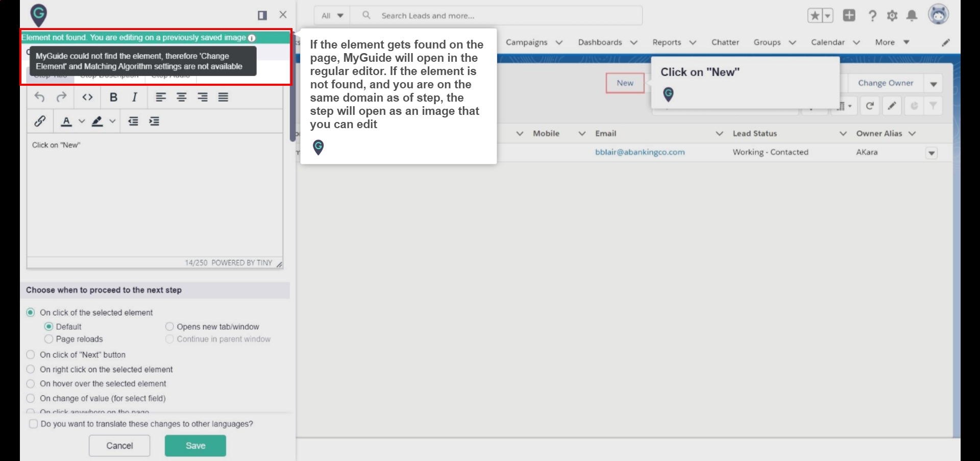Open the source code view icon
The height and width of the screenshot is (461, 980).
[x=87, y=97]
